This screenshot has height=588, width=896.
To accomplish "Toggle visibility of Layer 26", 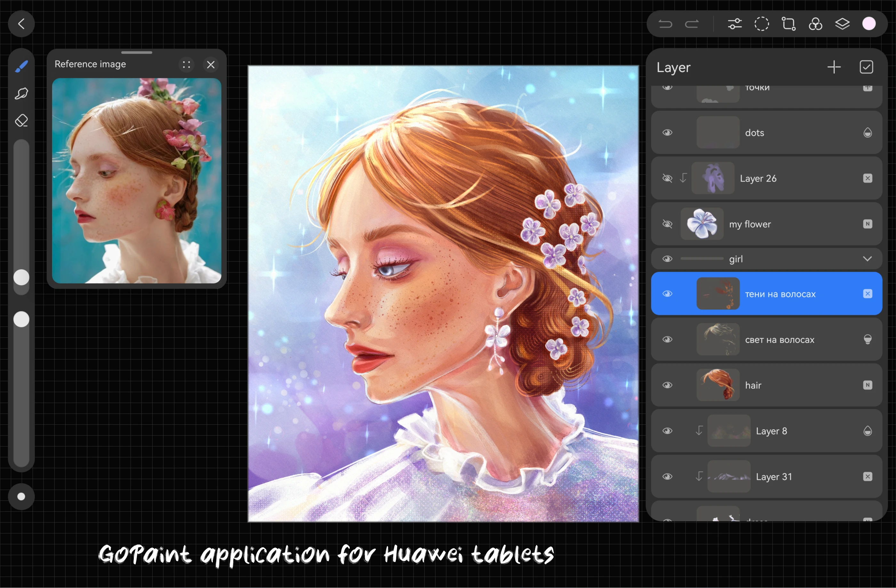I will (x=667, y=178).
